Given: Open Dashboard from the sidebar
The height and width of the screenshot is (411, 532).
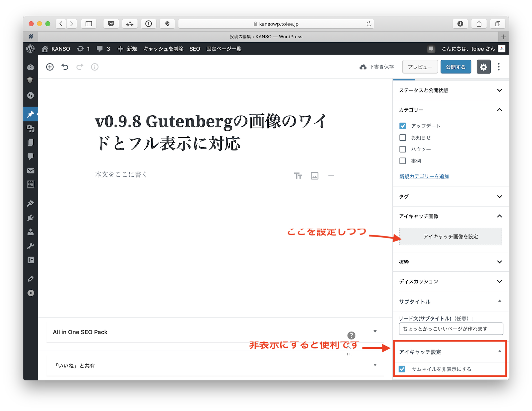Looking at the screenshot, I should tap(31, 67).
